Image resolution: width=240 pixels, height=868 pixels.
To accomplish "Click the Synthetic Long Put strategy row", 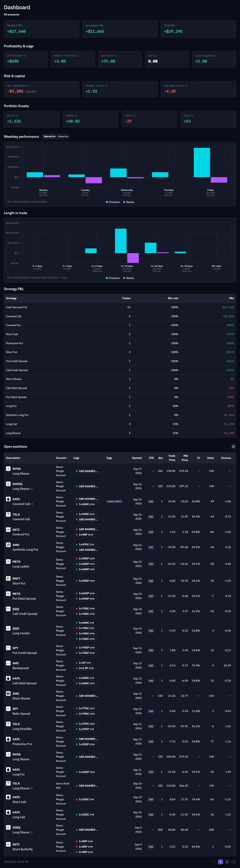I will [x=120, y=415].
